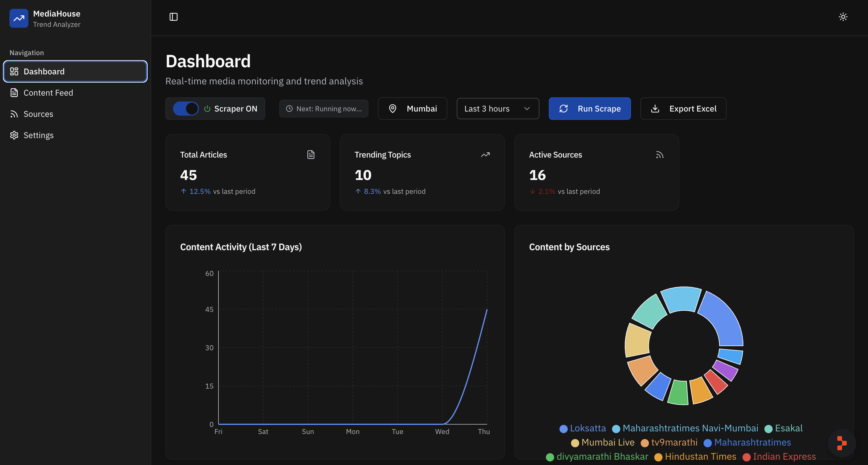Click the Wed label on chart axis
The height and width of the screenshot is (465, 868).
pyautogui.click(x=442, y=432)
